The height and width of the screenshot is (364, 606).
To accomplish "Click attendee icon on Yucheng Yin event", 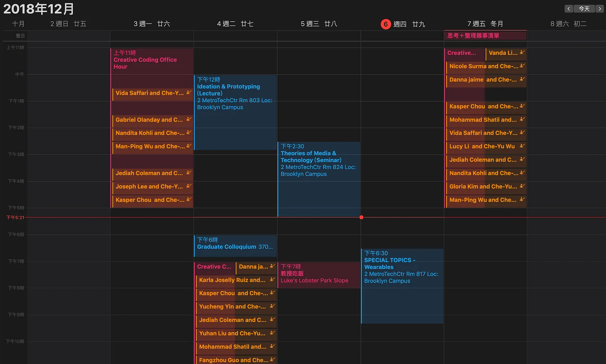I will pos(272,306).
